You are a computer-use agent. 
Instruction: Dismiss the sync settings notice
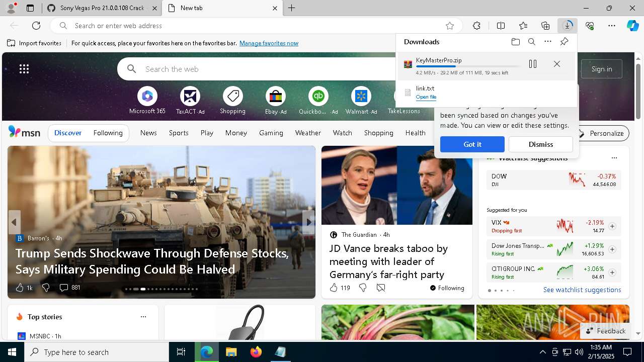click(541, 144)
